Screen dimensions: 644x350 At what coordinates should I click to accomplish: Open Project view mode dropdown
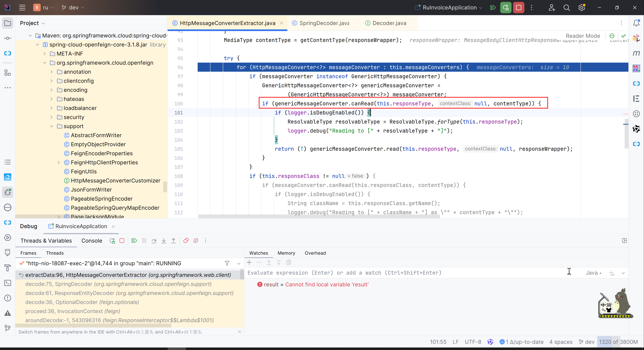click(x=33, y=23)
